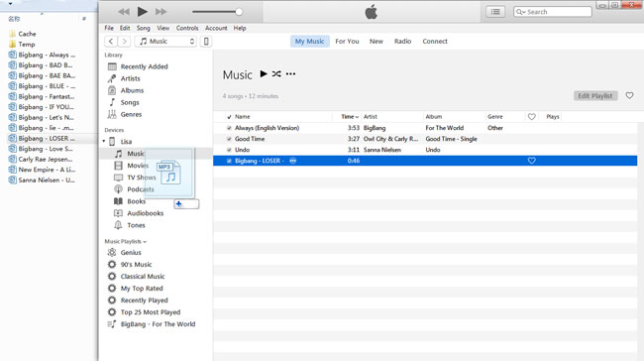This screenshot has height=361, width=644.
Task: Play the Music playlist with the play icon
Action: (x=264, y=74)
